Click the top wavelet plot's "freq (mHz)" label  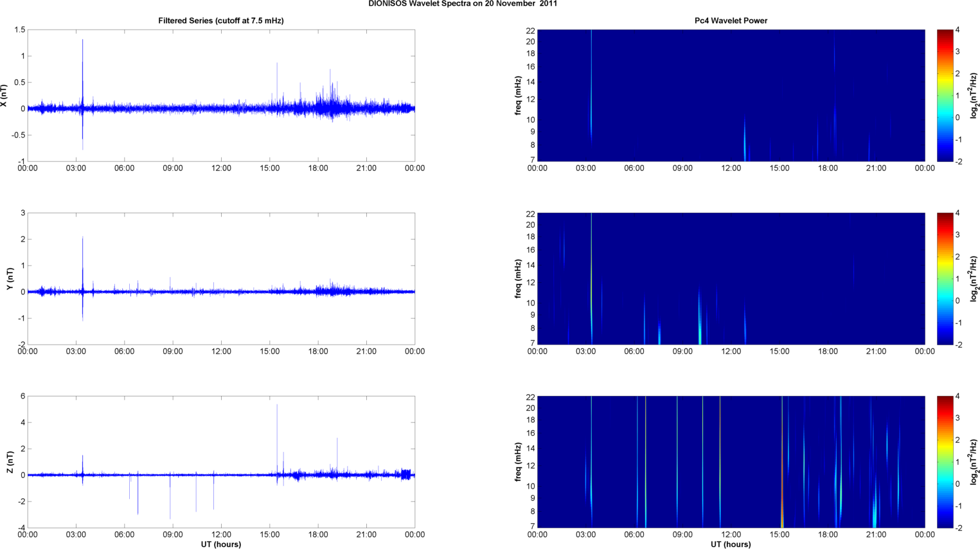pyautogui.click(x=518, y=96)
